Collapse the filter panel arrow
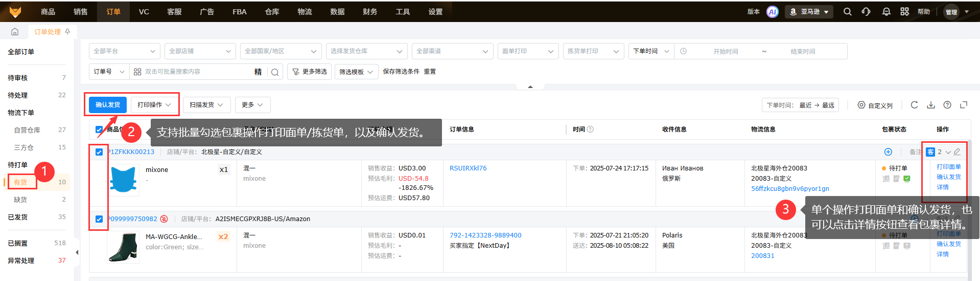The height and width of the screenshot is (281, 980). [x=530, y=87]
